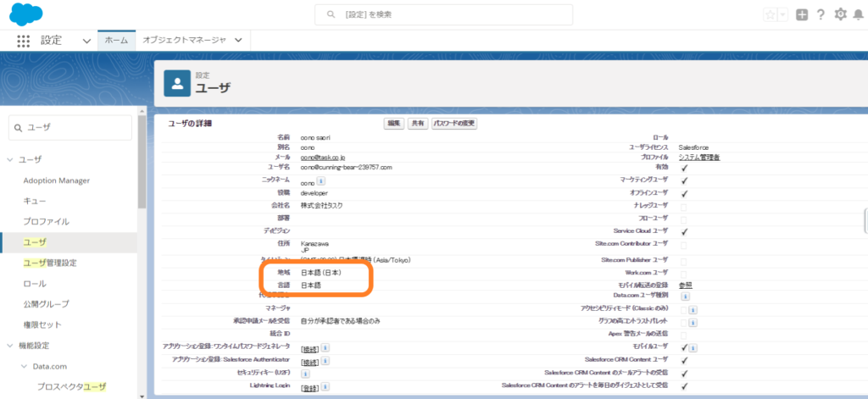Click the 登録 link for Lightning Login
Screen dimensions: 868x399
click(310, 388)
